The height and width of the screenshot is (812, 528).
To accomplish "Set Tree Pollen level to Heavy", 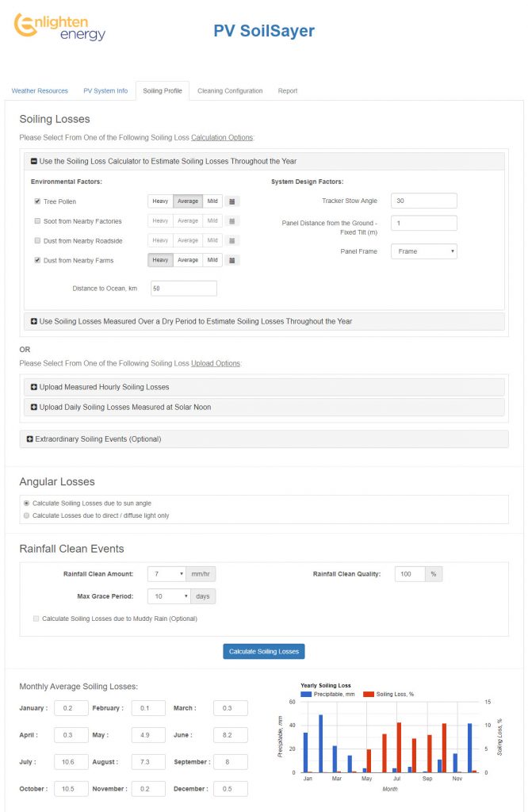I will click(160, 201).
